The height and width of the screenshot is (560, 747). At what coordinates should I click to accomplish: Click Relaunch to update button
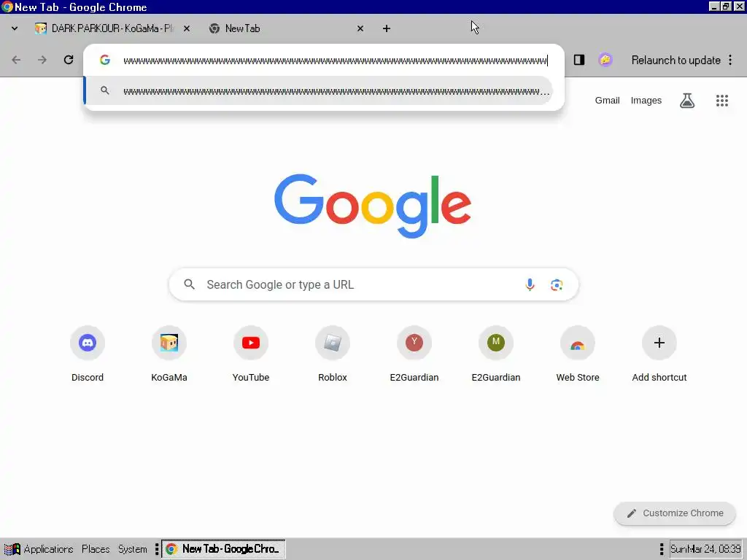pyautogui.click(x=676, y=60)
